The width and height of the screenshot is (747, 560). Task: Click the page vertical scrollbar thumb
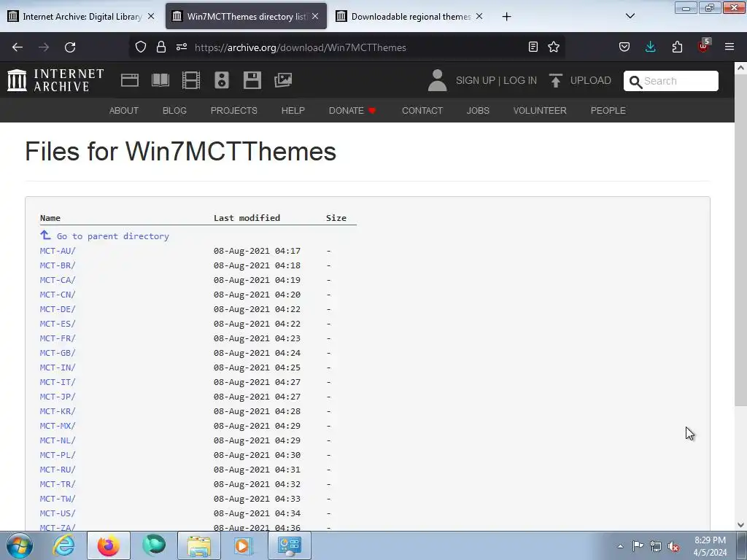tap(740, 241)
